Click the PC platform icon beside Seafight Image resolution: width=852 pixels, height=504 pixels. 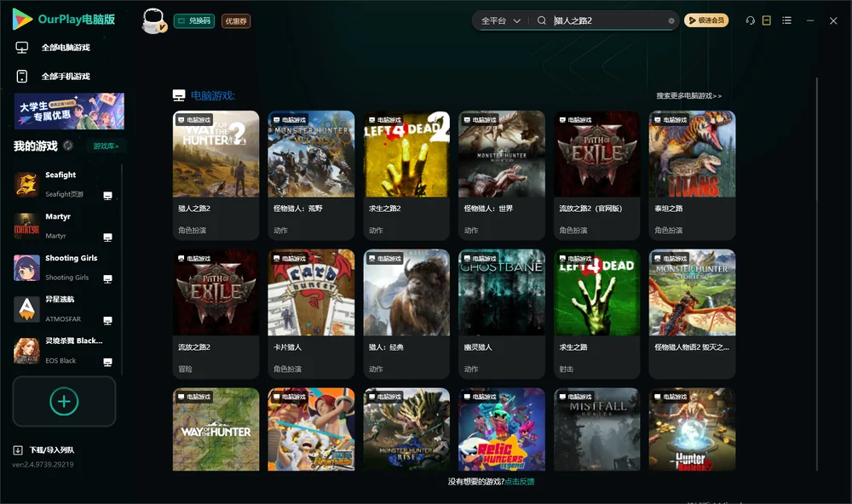point(107,196)
